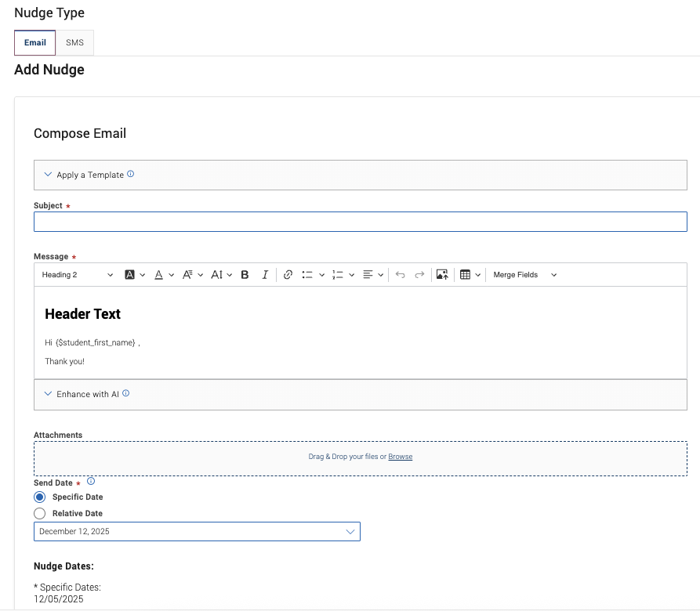The width and height of the screenshot is (700, 611).
Task: Switch to the Email nudge type tab
Action: point(34,43)
